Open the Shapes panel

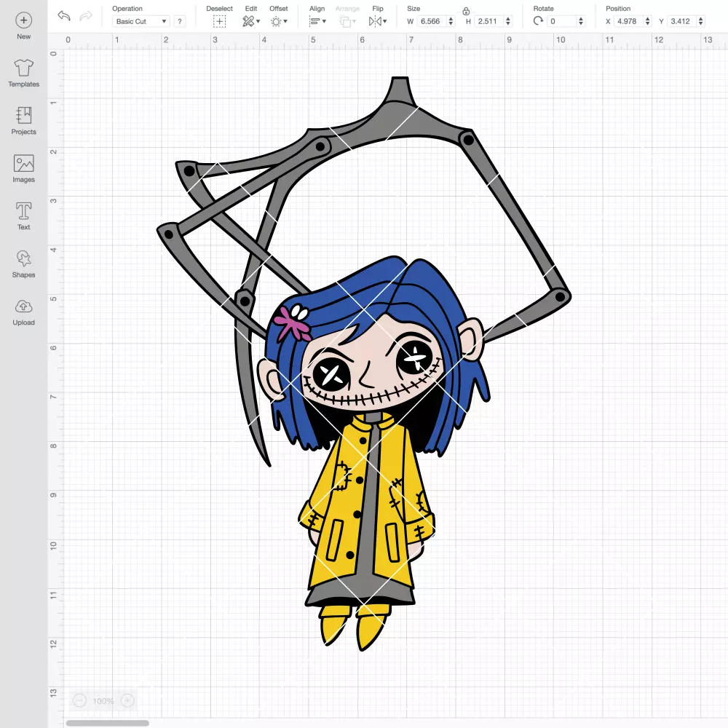tap(24, 264)
